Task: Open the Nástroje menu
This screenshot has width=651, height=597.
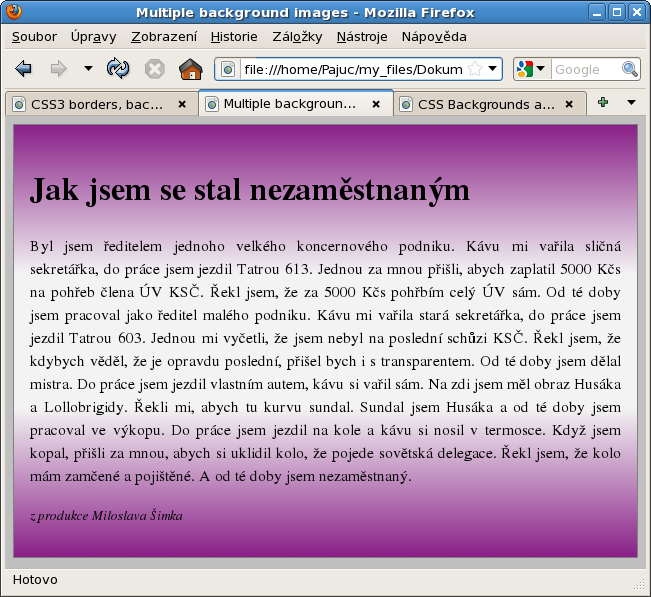Action: 362,37
